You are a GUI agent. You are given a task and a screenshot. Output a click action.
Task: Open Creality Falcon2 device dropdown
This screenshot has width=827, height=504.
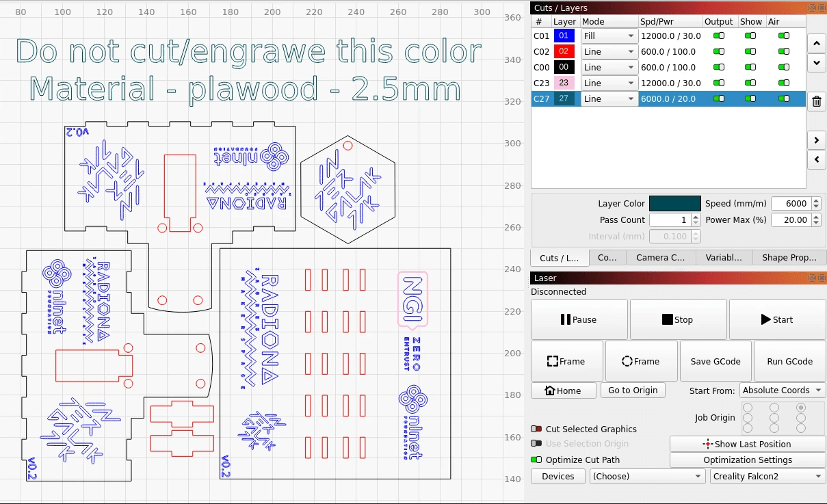767,476
